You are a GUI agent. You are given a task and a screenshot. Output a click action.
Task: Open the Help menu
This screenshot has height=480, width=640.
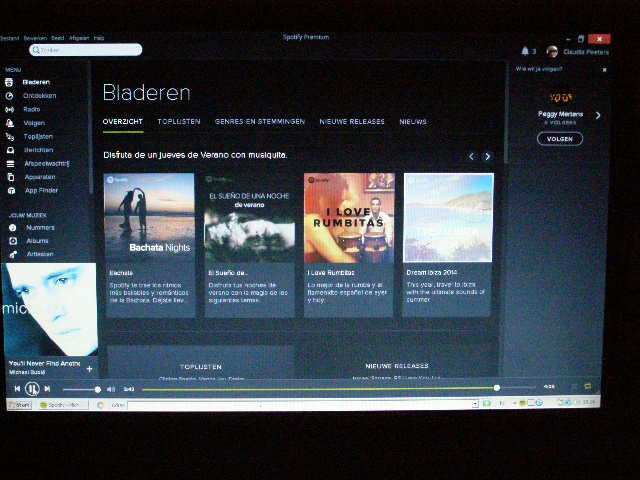pyautogui.click(x=99, y=38)
